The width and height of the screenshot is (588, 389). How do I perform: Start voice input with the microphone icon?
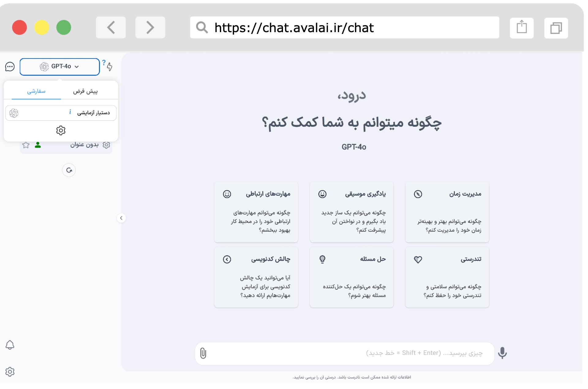pos(503,353)
